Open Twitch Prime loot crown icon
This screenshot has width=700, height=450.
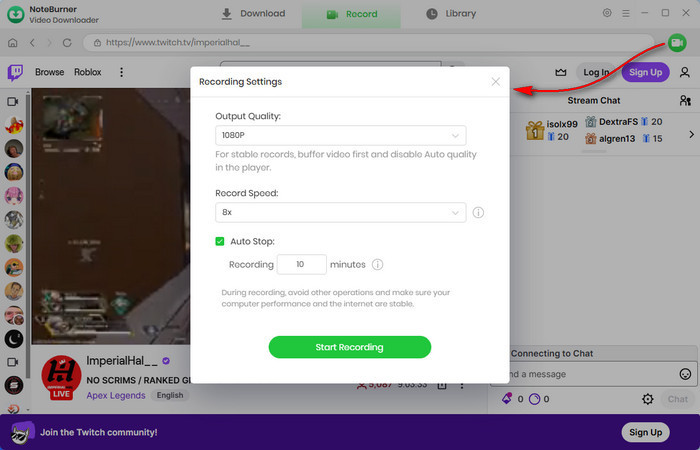[x=560, y=72]
